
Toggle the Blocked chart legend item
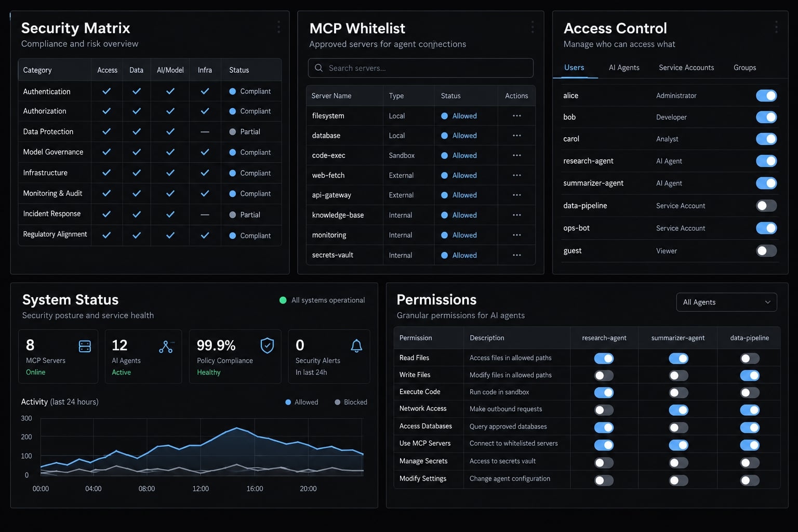pos(351,402)
